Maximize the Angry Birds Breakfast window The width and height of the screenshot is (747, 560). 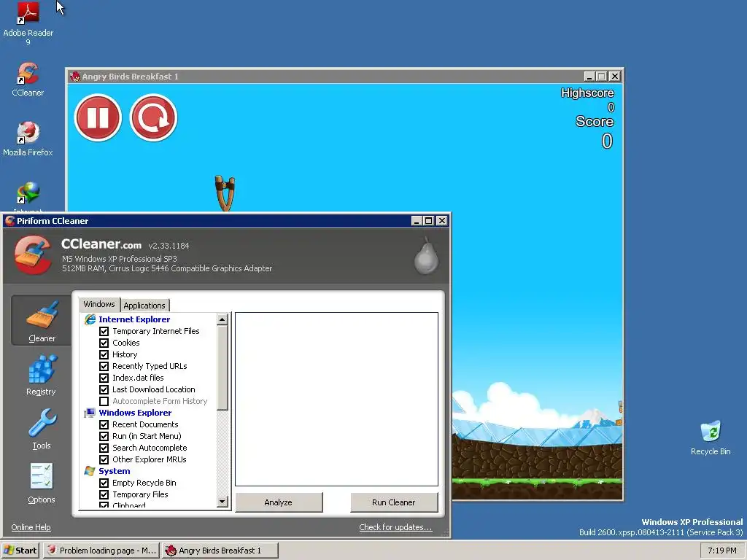pos(602,76)
